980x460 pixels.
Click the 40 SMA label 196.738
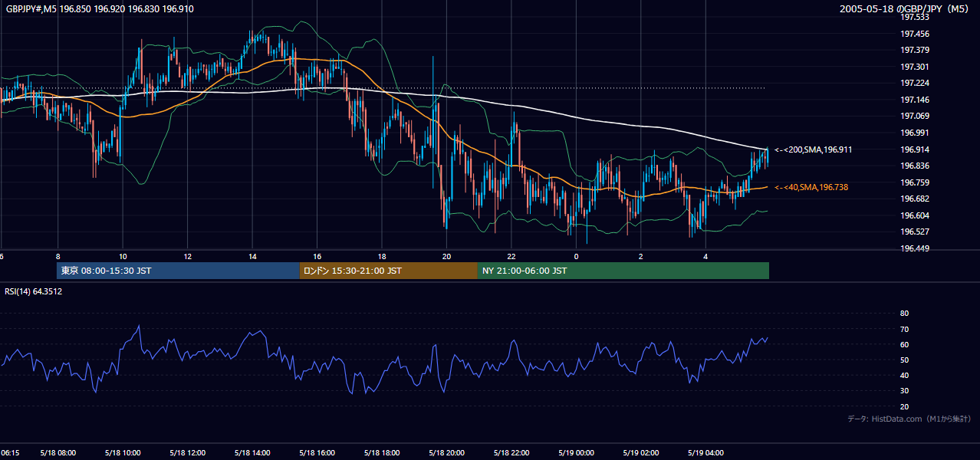[811, 187]
